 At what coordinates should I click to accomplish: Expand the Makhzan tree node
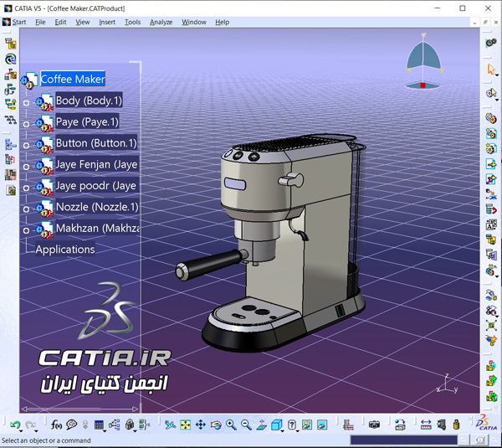tap(26, 230)
